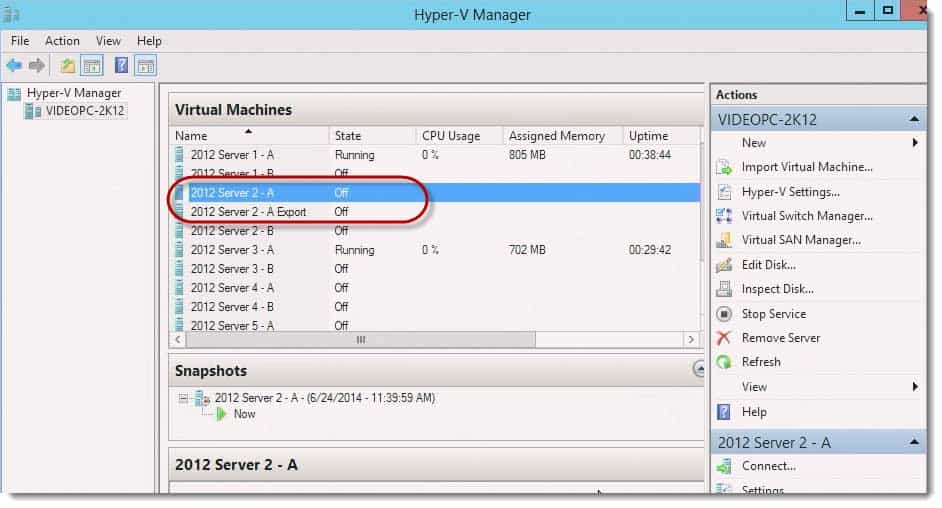Viewport: 942px width, 508px height.
Task: Click the Back arrow toolbar icon
Action: (x=14, y=65)
